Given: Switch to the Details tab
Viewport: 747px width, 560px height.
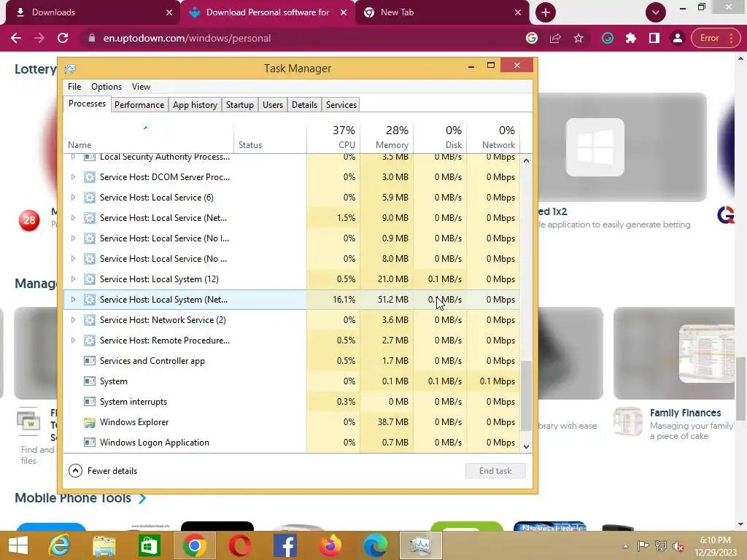Looking at the screenshot, I should 304,105.
